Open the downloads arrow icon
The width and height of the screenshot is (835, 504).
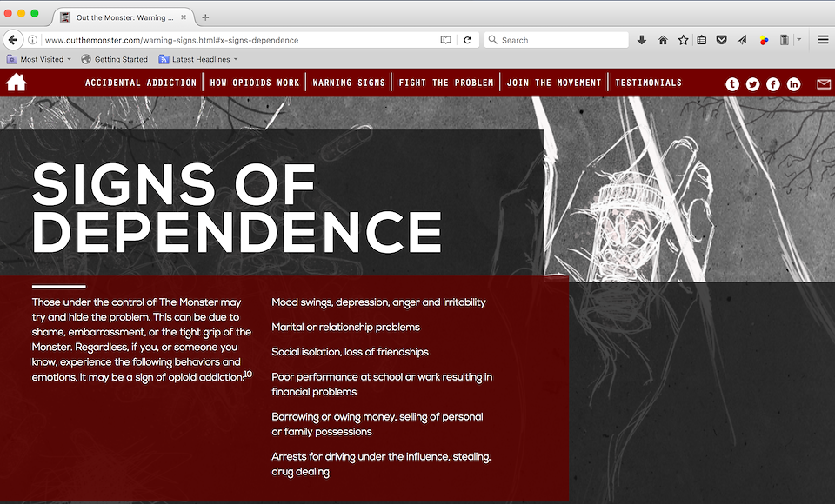pyautogui.click(x=642, y=40)
